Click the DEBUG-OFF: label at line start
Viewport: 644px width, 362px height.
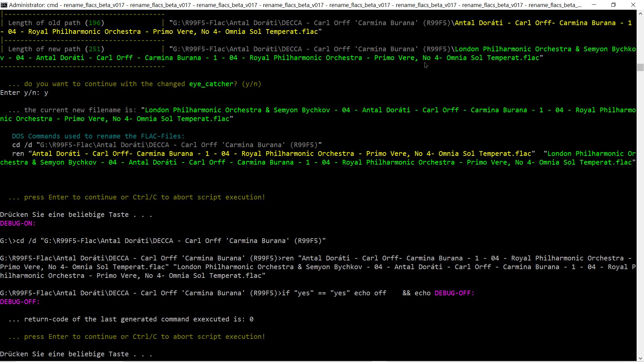click(20, 302)
